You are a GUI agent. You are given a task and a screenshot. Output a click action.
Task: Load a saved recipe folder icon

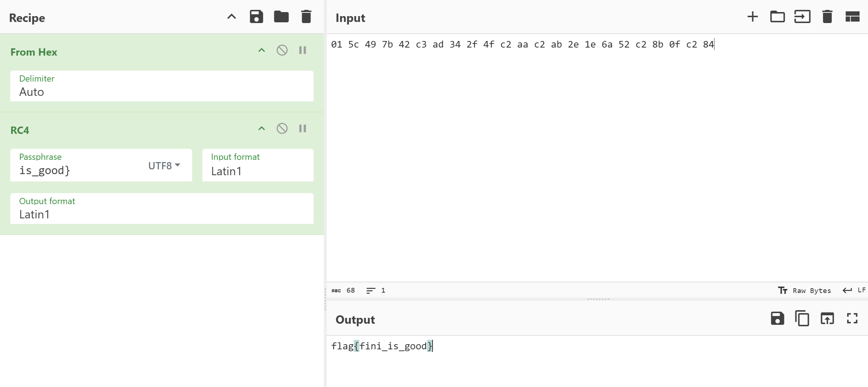(x=281, y=17)
